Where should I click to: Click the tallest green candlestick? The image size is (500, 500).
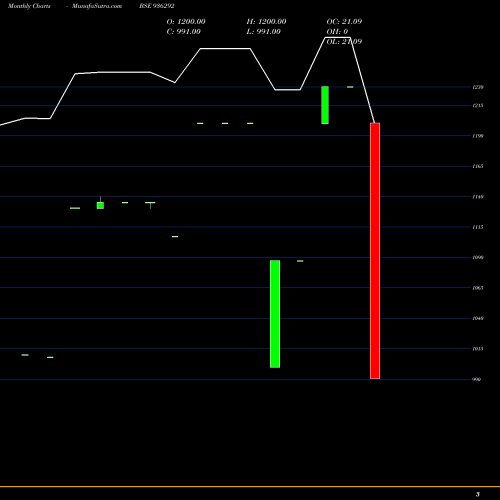pos(275,314)
